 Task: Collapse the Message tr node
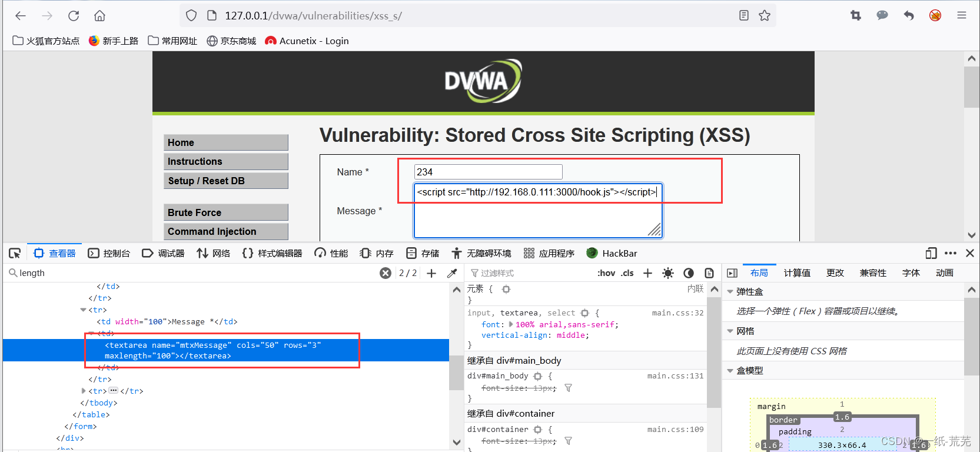coord(83,310)
